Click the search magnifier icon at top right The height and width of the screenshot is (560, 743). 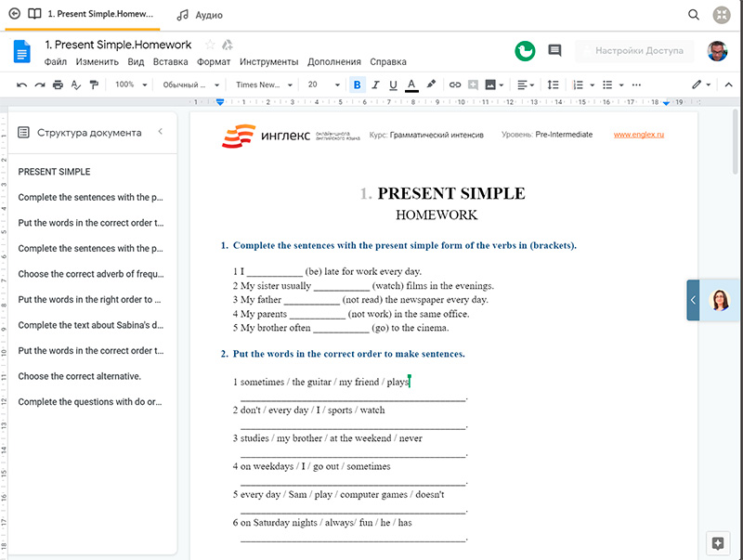[x=694, y=15]
